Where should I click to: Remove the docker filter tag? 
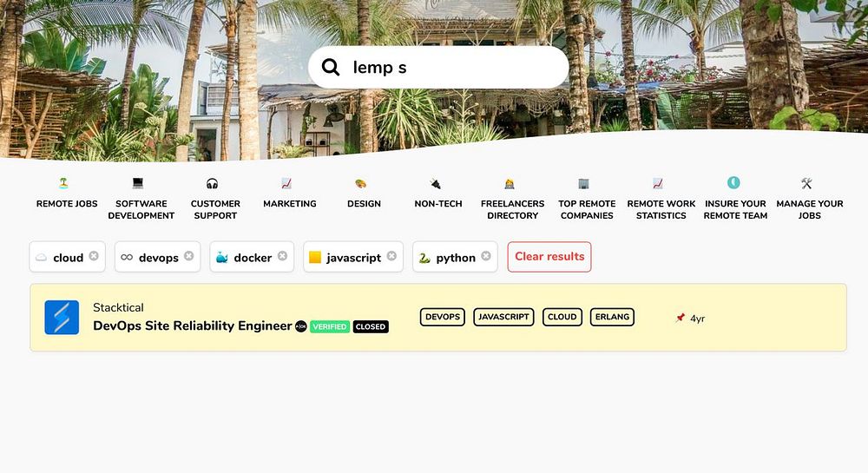coord(282,255)
